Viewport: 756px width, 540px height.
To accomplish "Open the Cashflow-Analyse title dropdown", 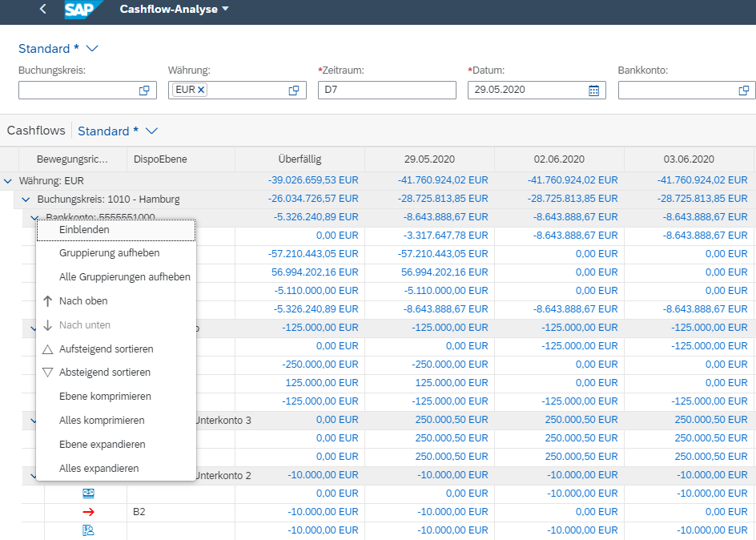I will 225,10.
